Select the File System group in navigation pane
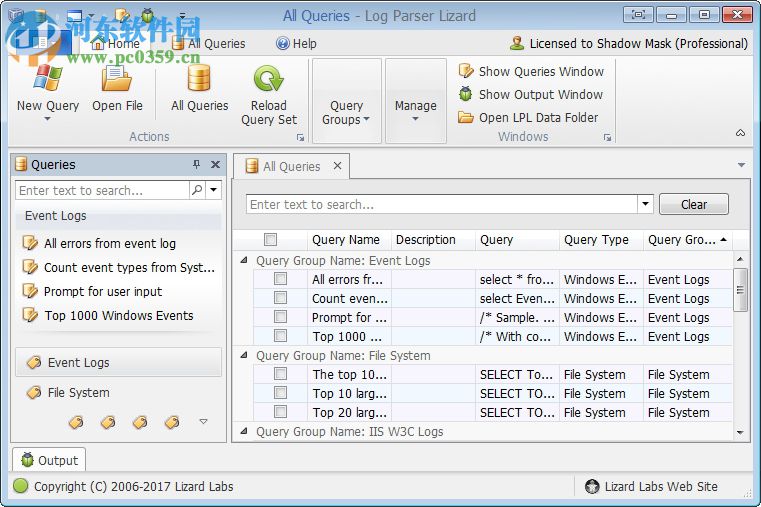This screenshot has height=507, width=761. click(x=118, y=392)
